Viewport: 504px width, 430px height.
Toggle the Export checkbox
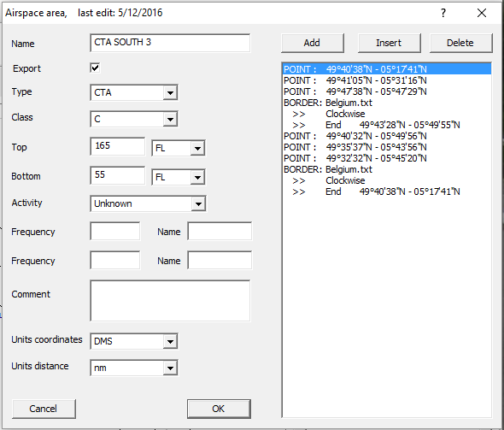[x=95, y=68]
